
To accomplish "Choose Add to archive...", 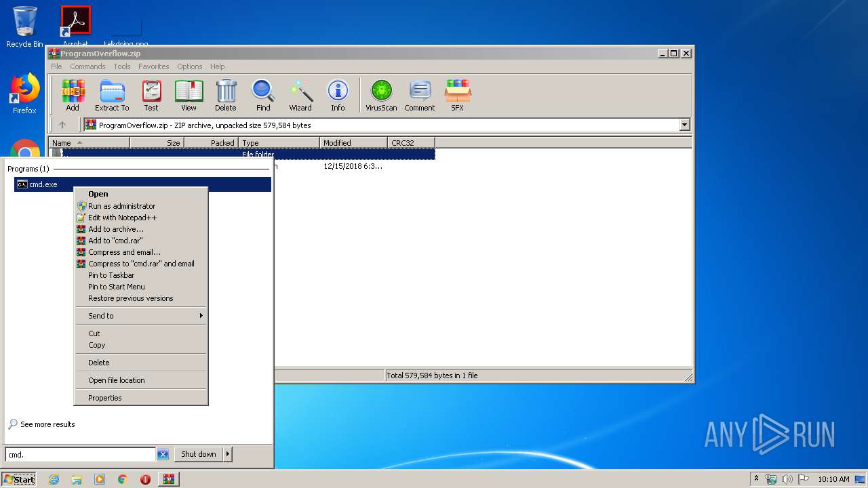I will [x=141, y=229].
